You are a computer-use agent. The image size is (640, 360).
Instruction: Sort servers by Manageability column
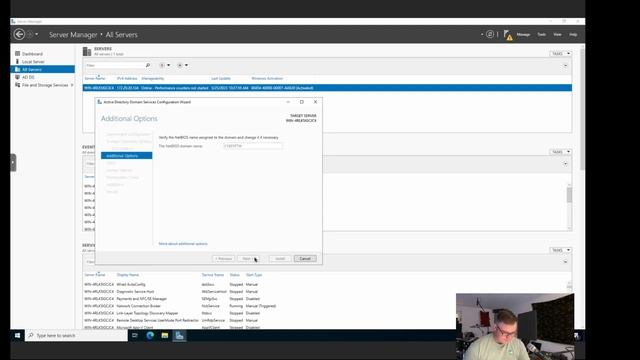point(153,78)
